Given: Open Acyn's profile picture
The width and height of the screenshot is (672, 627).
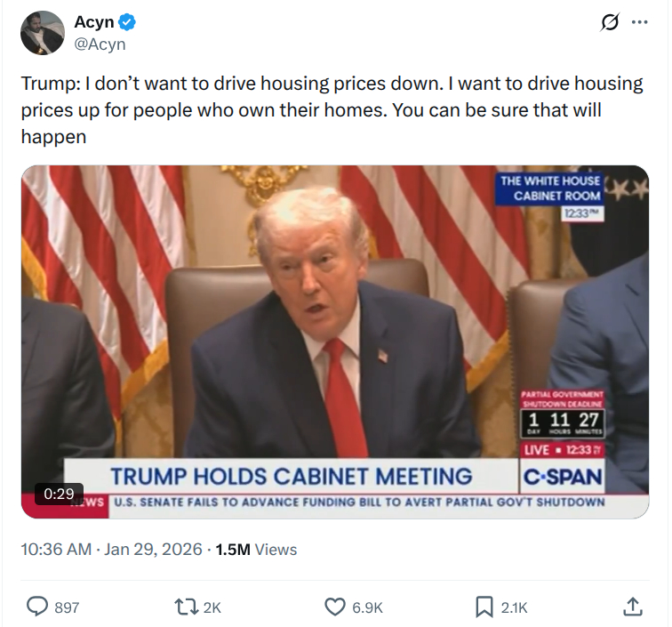Looking at the screenshot, I should pyautogui.click(x=43, y=33).
